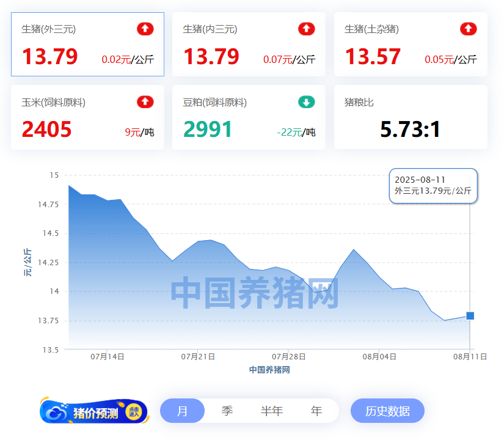Switch chart range to 月

pos(182,411)
